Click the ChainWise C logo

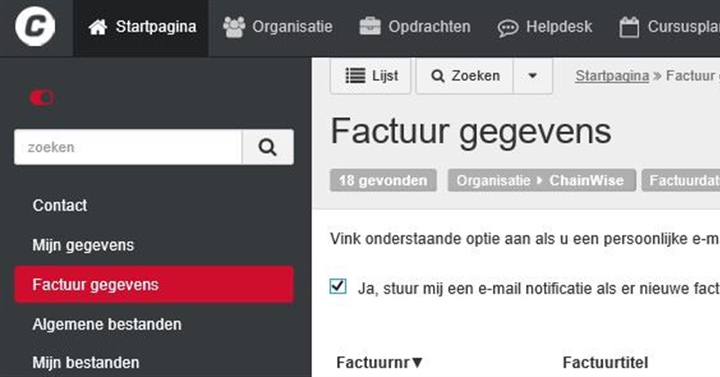[x=35, y=27]
